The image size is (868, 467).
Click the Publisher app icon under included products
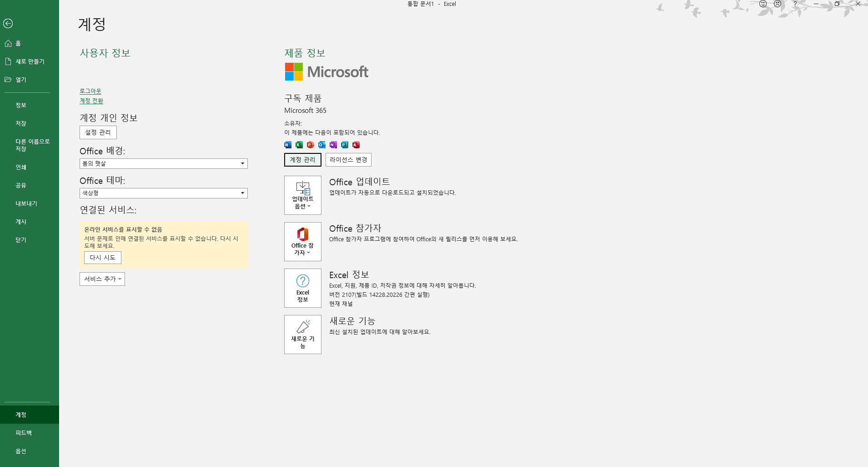(x=345, y=145)
